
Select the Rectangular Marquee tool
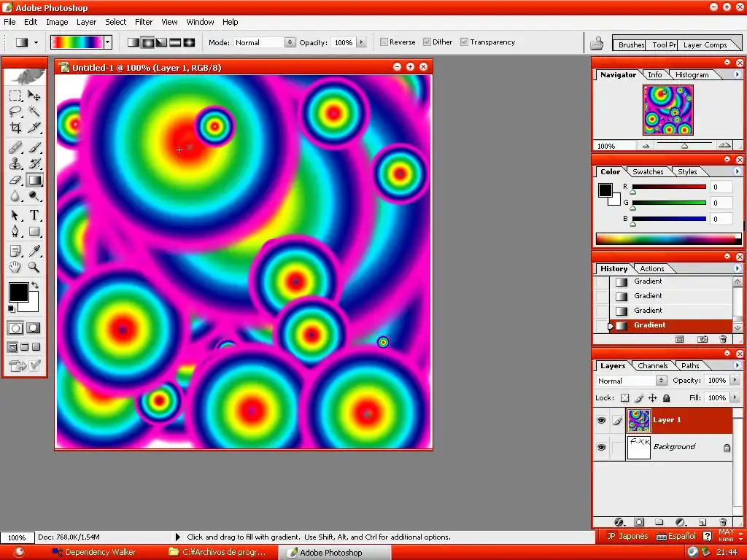click(15, 96)
